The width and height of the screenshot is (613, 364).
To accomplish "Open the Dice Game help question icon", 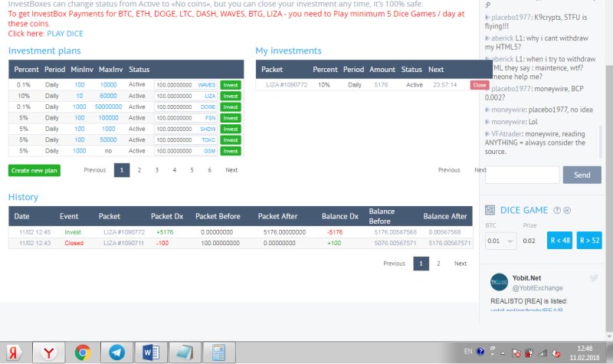I will point(557,210).
